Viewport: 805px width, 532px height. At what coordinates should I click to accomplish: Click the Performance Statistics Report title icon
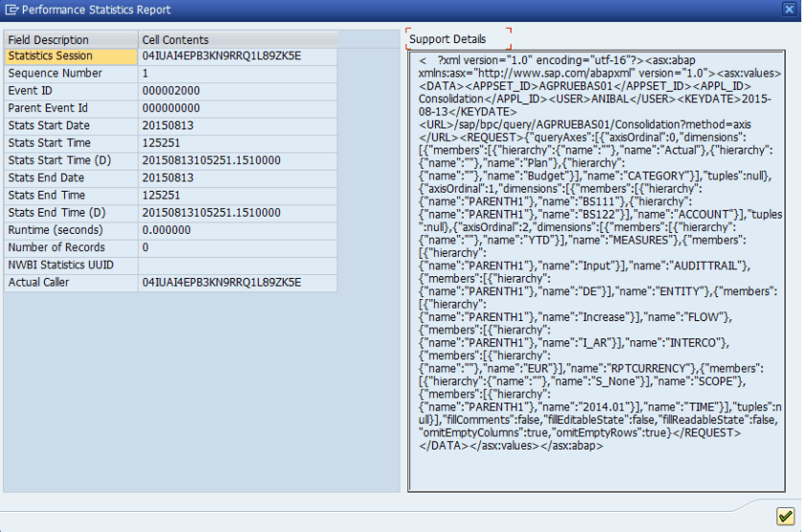12,10
